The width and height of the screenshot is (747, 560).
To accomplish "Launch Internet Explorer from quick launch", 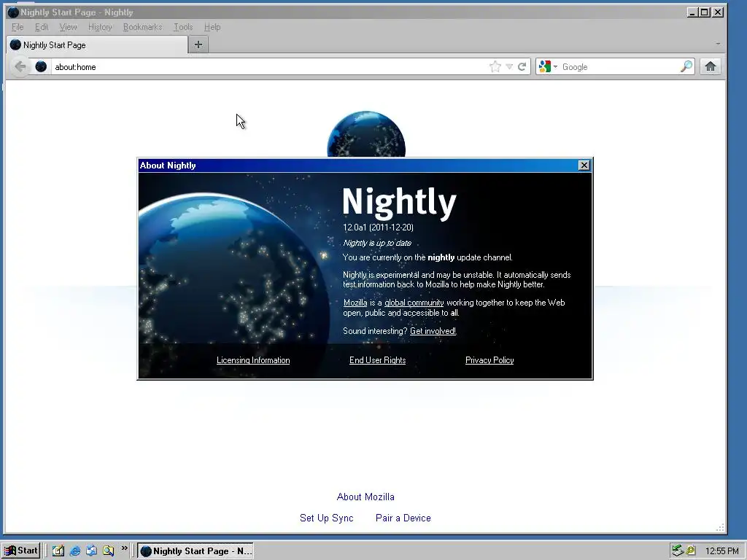I will [x=75, y=551].
